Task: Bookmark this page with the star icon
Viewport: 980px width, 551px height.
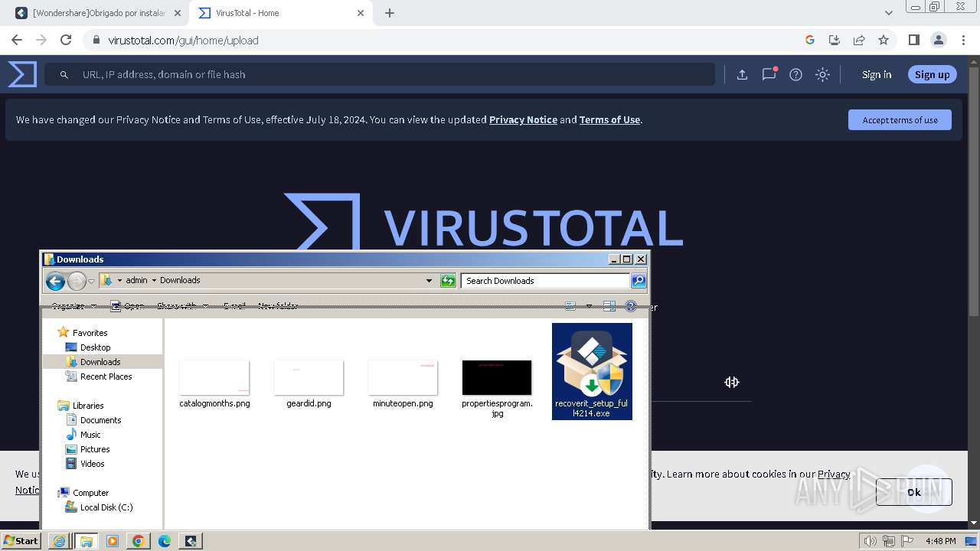Action: pos(884,40)
